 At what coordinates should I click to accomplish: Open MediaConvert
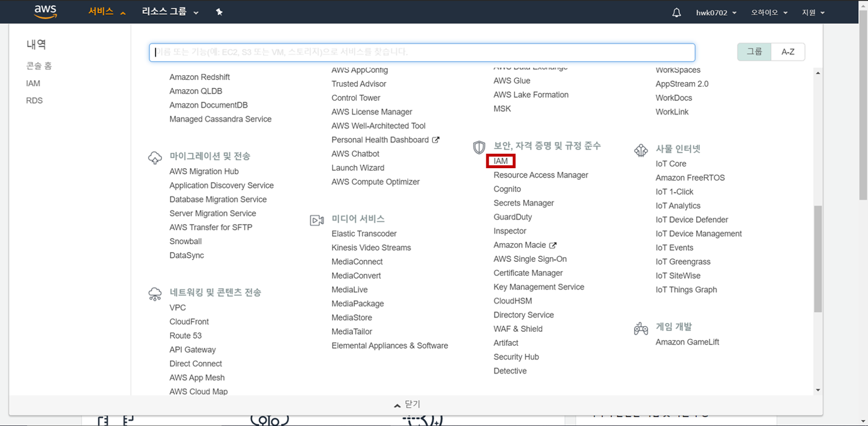coord(357,275)
